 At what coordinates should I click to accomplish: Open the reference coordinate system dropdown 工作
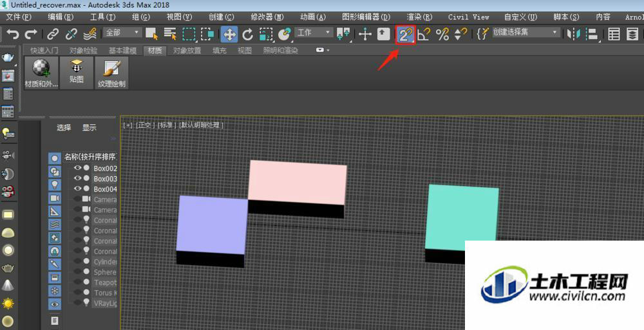[x=314, y=32]
